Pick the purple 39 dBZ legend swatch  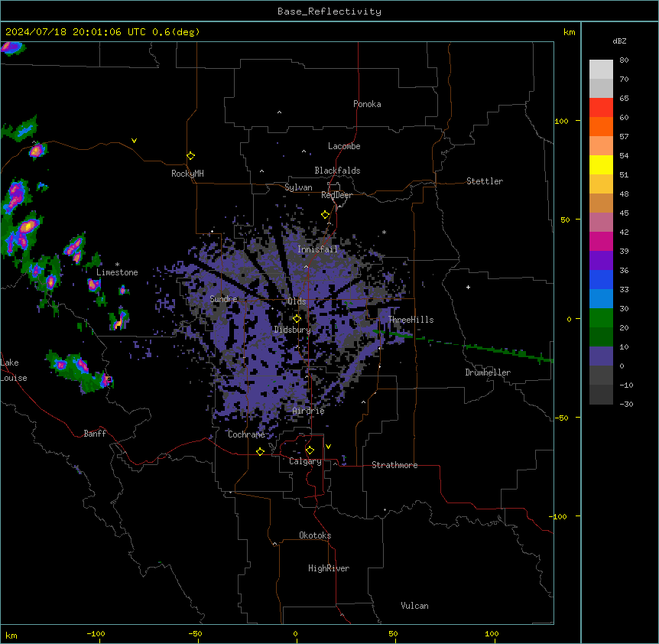(x=601, y=260)
